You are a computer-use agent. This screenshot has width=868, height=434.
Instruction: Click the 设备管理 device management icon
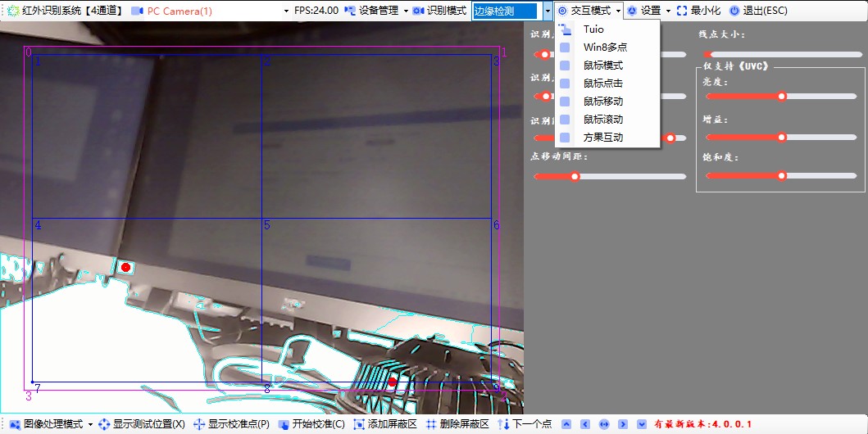pos(350,11)
